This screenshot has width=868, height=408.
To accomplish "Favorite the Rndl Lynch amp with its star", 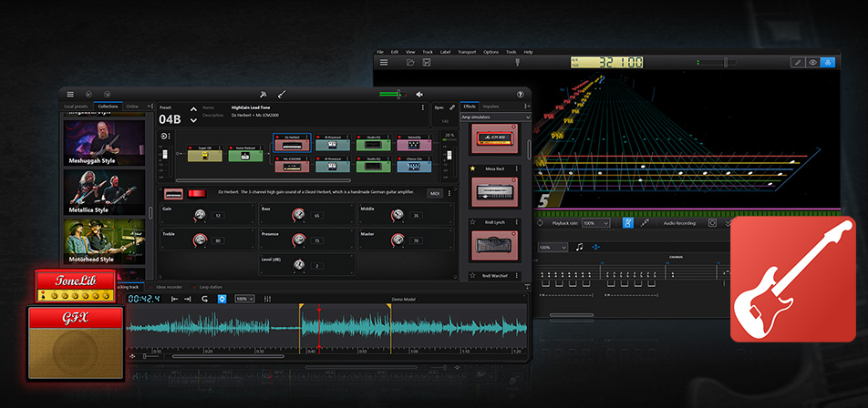I will tap(472, 222).
